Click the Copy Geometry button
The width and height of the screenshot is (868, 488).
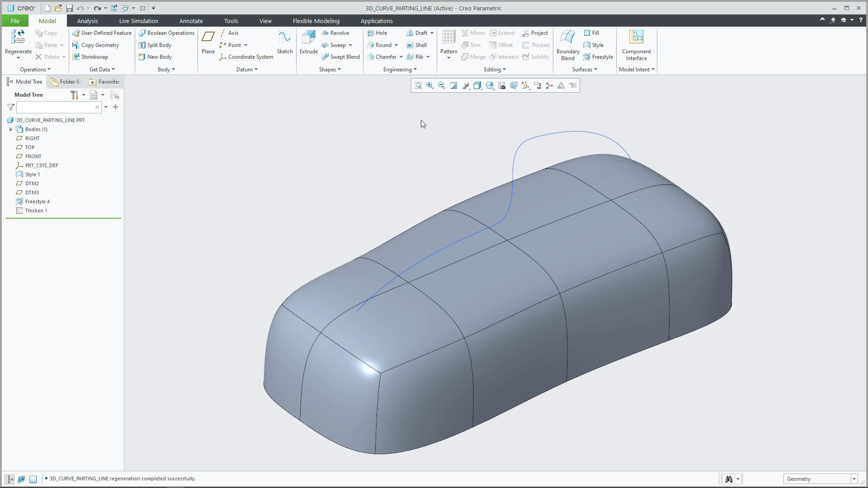point(95,45)
